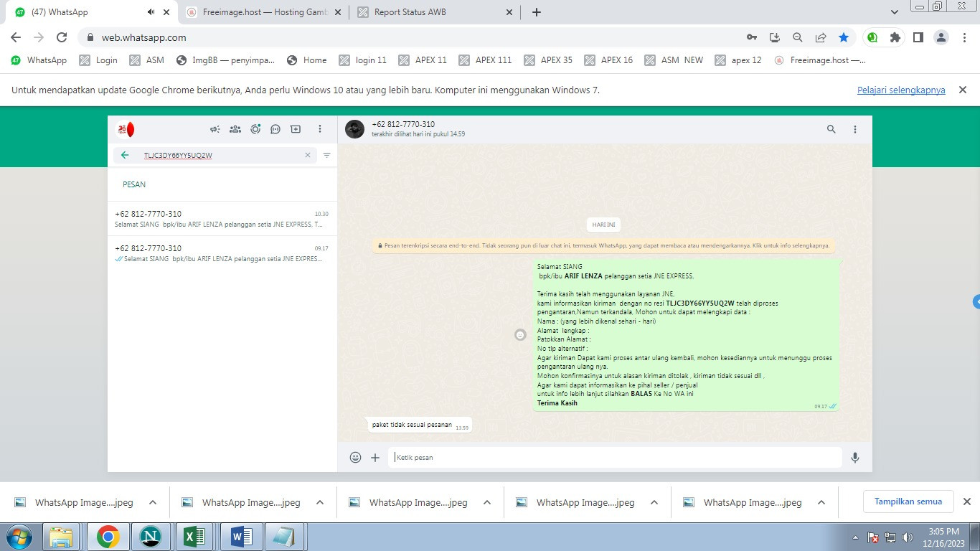The width and height of the screenshot is (980, 551).
Task: Open the WhatsApp sidebar three-dot menu
Action: (320, 129)
